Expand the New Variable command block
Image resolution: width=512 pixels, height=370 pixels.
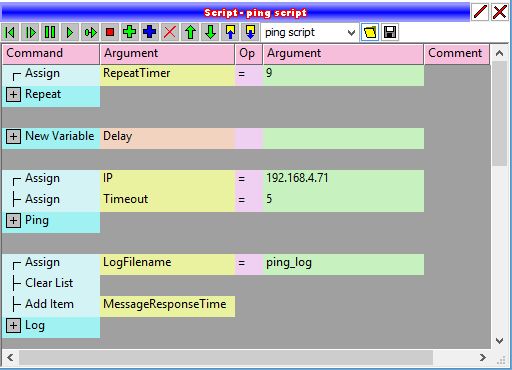[13, 136]
